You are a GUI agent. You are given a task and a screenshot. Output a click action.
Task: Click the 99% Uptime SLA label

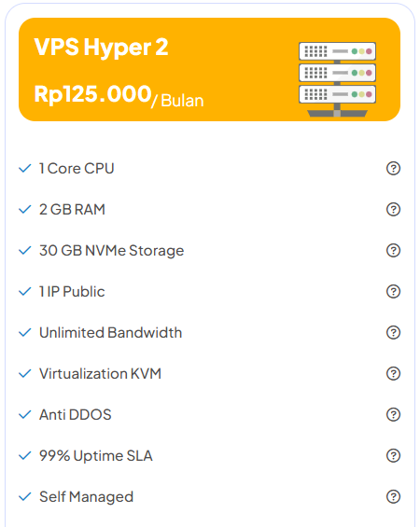[96, 456]
